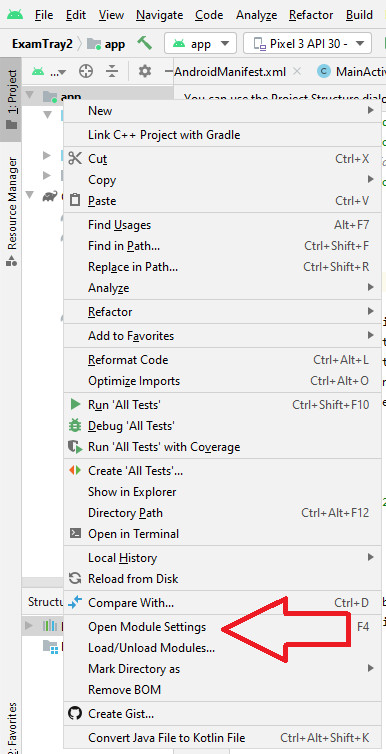This screenshot has height=754, width=386.
Task: Open the Pixel 3 API 30 device dropdown
Action: (308, 44)
